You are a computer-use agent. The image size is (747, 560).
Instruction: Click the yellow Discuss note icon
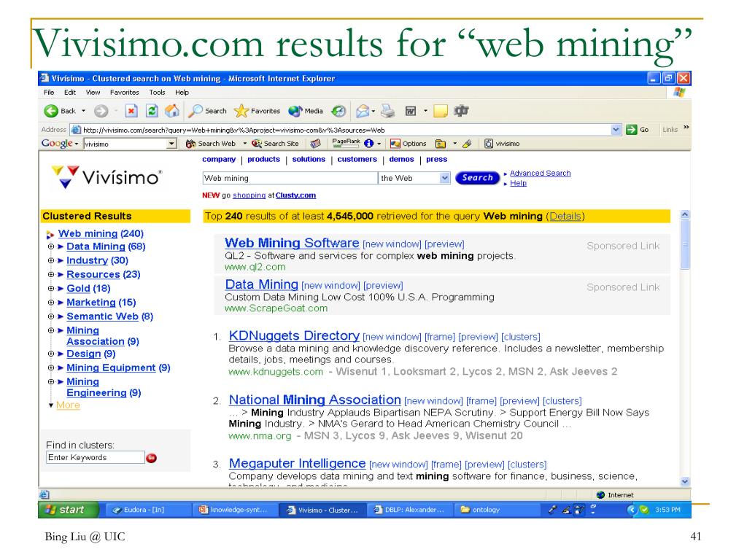pyautogui.click(x=440, y=111)
